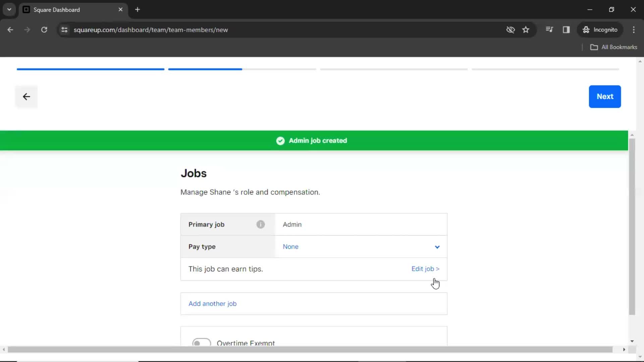Click the Next button to proceed
Screen dimensions: 644x362
click(605, 96)
